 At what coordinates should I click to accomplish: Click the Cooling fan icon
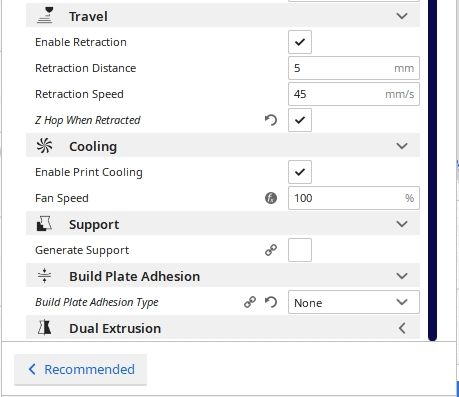[45, 146]
